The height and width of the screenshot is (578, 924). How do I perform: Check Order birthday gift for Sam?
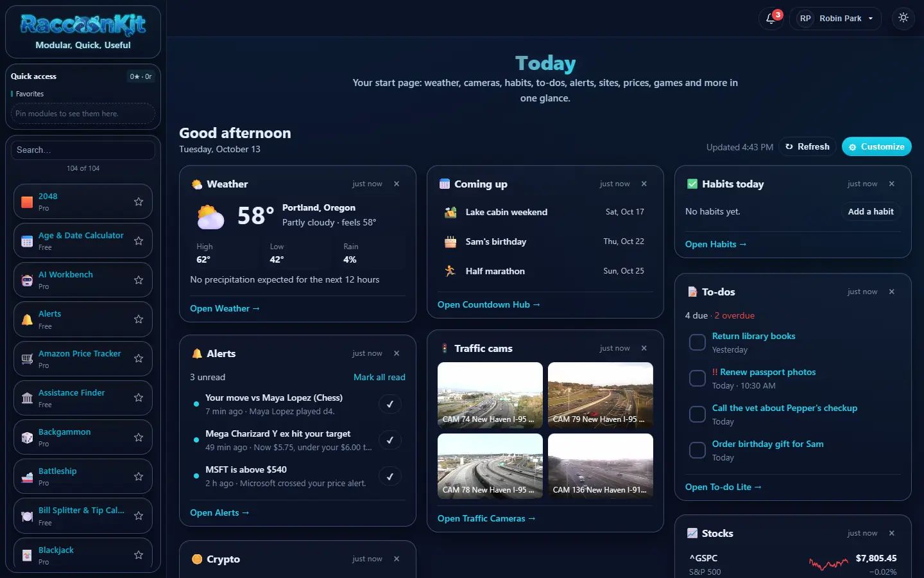(x=697, y=450)
